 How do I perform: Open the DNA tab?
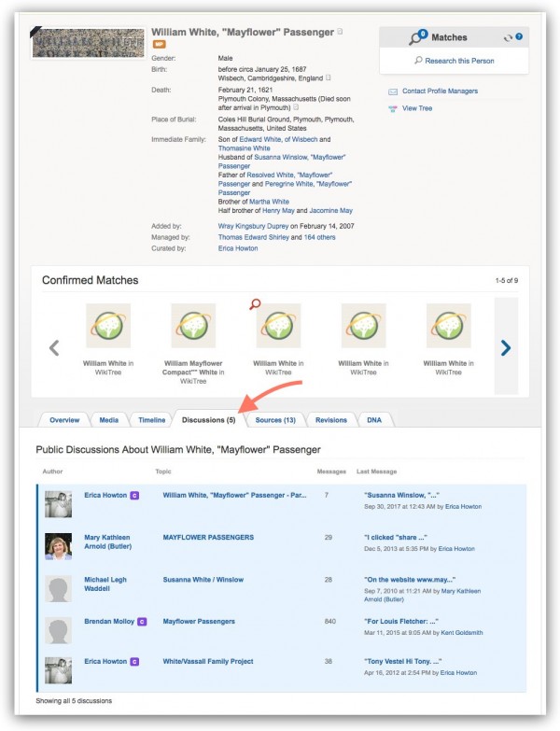(x=374, y=420)
